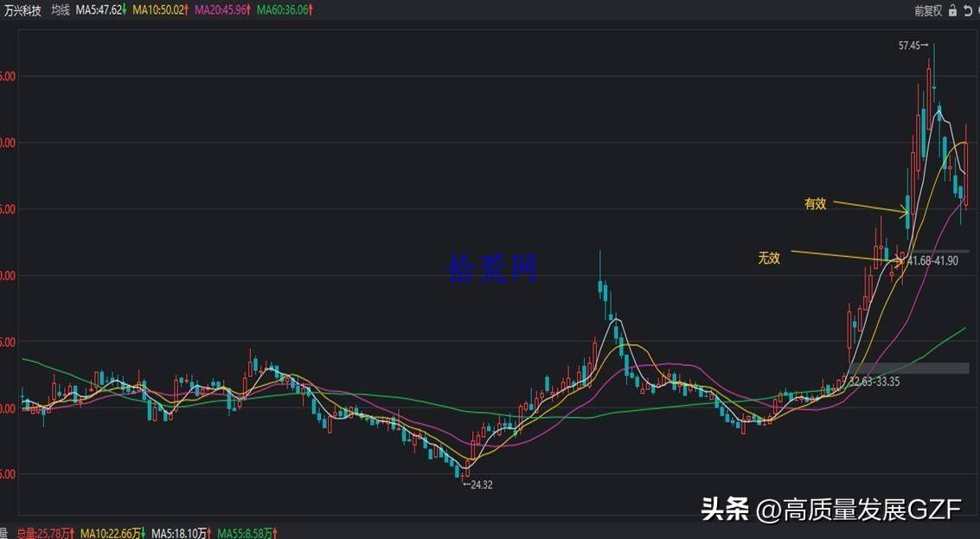Click the 41.68-41.90 gap label

point(932,260)
